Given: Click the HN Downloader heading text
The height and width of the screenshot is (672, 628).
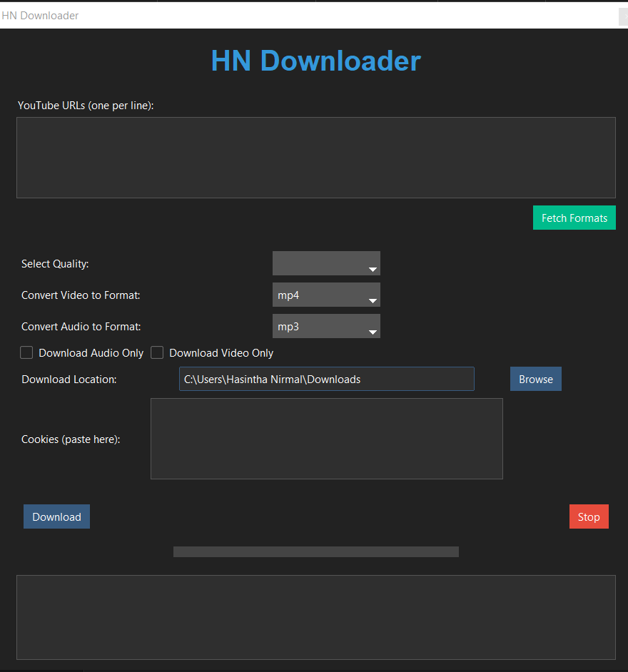Looking at the screenshot, I should point(316,61).
